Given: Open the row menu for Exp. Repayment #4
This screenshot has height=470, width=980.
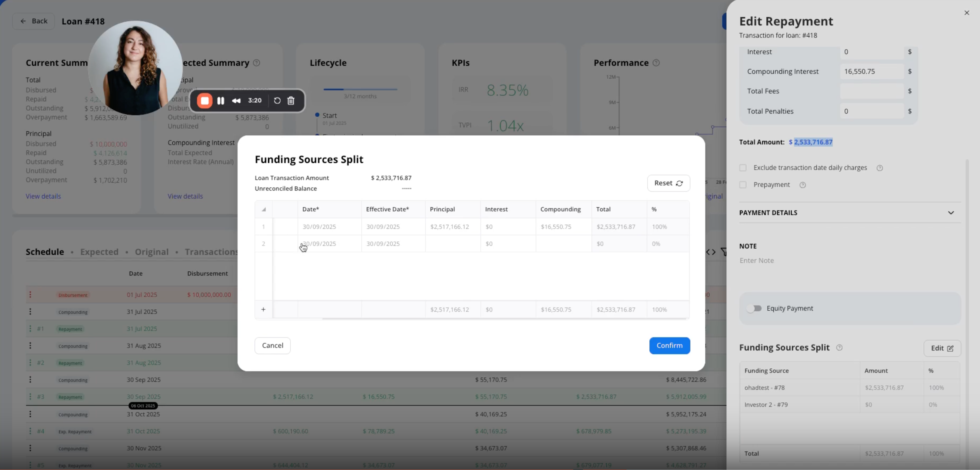Looking at the screenshot, I should click(31, 431).
